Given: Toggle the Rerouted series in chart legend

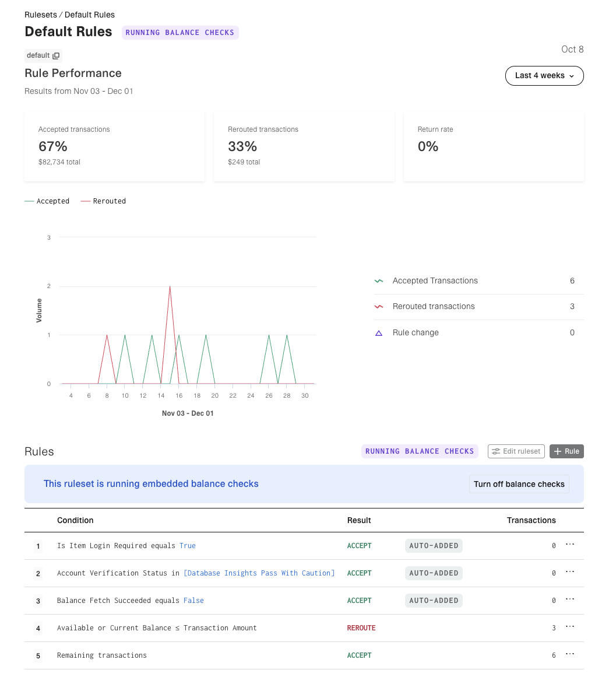Looking at the screenshot, I should (x=103, y=201).
